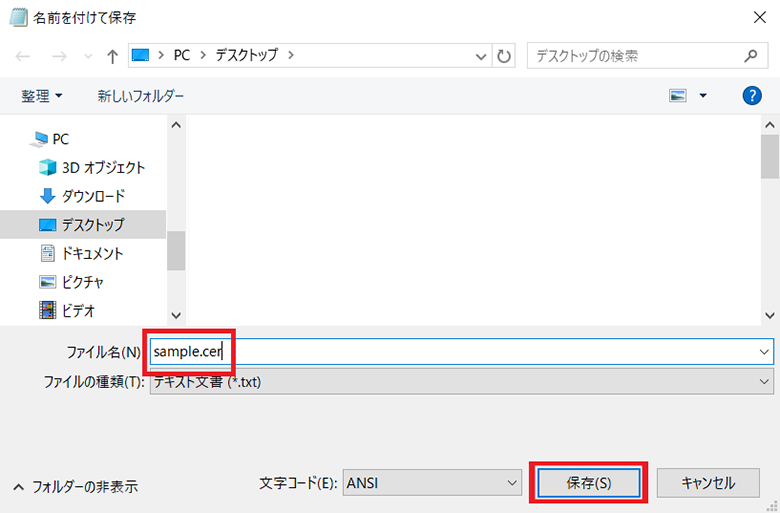
Task: Click the up-one-level arrow icon
Action: pyautogui.click(x=112, y=56)
